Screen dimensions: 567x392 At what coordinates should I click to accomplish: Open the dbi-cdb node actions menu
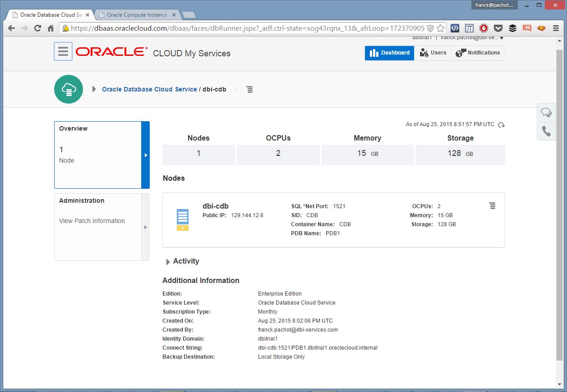(x=492, y=206)
